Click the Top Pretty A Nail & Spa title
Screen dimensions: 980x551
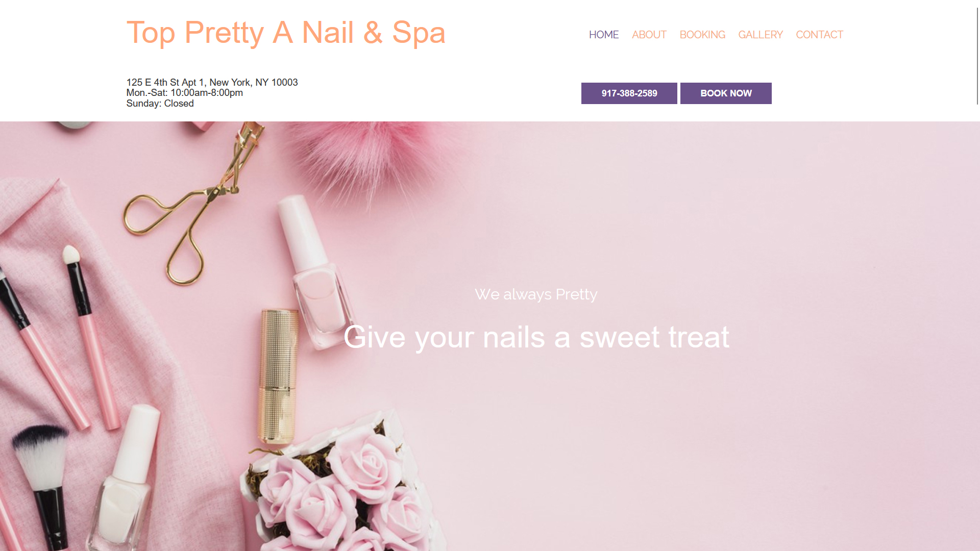[286, 33]
